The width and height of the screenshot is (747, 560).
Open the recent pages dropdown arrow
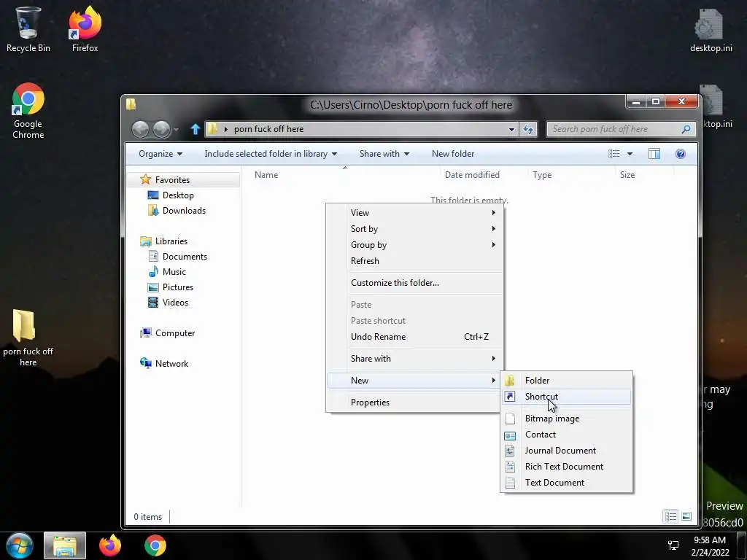pyautogui.click(x=177, y=129)
